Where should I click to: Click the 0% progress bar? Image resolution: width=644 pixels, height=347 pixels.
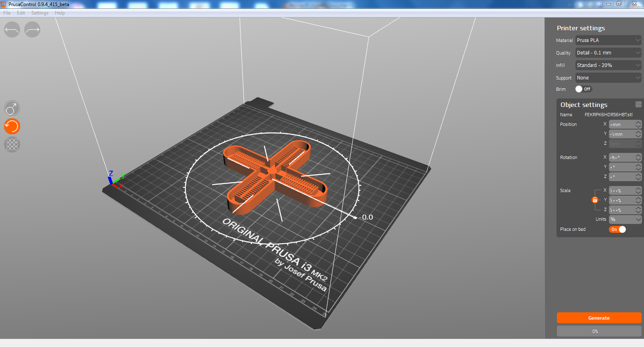(599, 331)
